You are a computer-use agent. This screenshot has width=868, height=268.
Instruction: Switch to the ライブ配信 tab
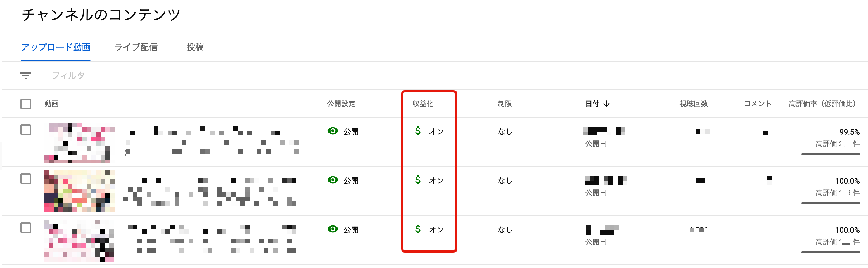tap(136, 48)
